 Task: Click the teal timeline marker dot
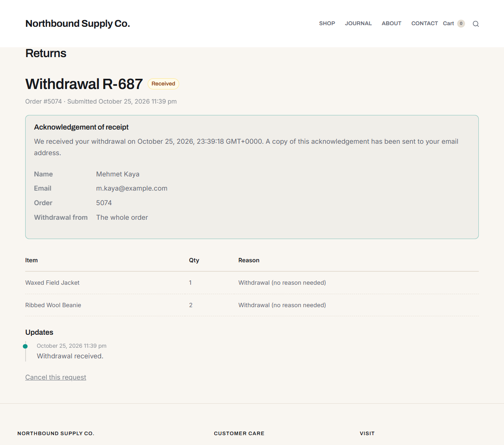25,347
